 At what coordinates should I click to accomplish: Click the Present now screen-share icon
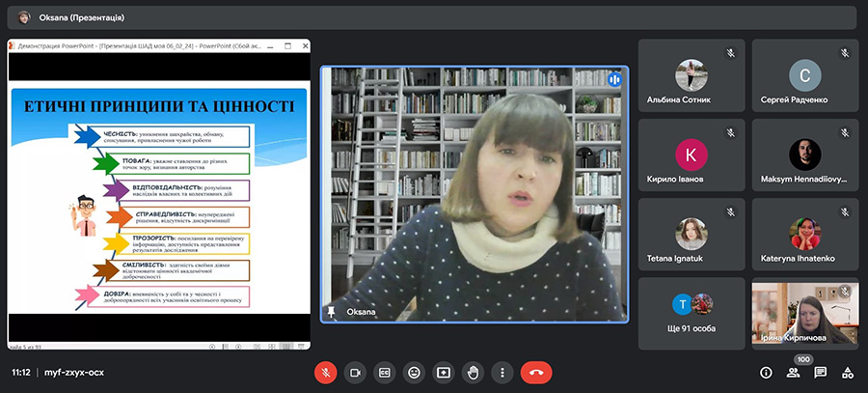pyautogui.click(x=444, y=372)
